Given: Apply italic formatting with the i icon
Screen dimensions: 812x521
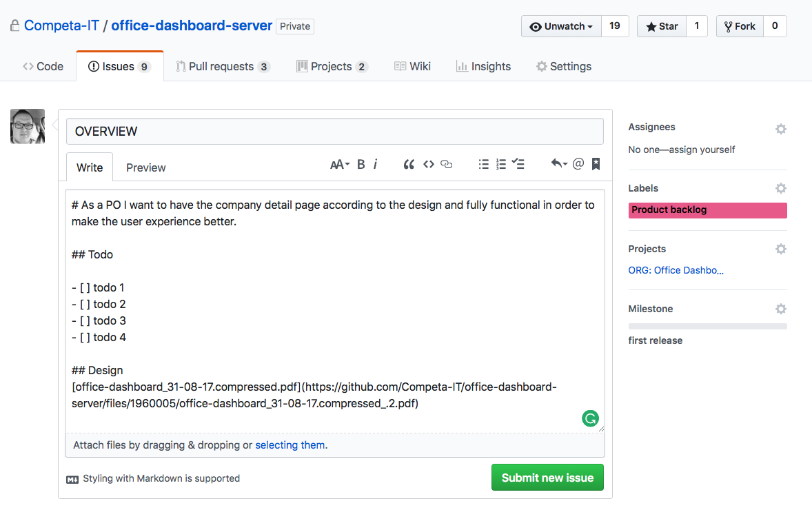Looking at the screenshot, I should (376, 164).
